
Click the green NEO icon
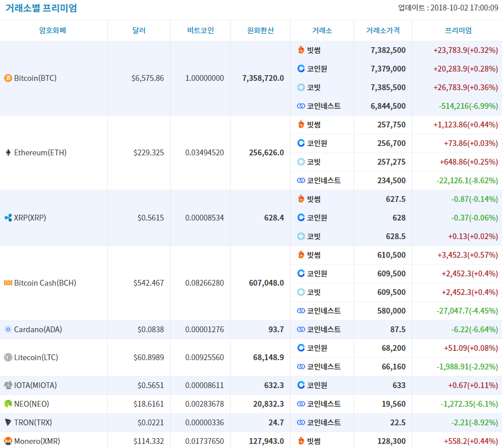pyautogui.click(x=8, y=404)
